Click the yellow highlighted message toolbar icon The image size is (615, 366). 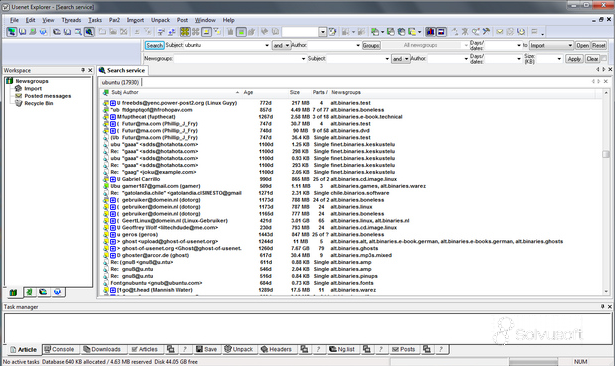[206, 32]
